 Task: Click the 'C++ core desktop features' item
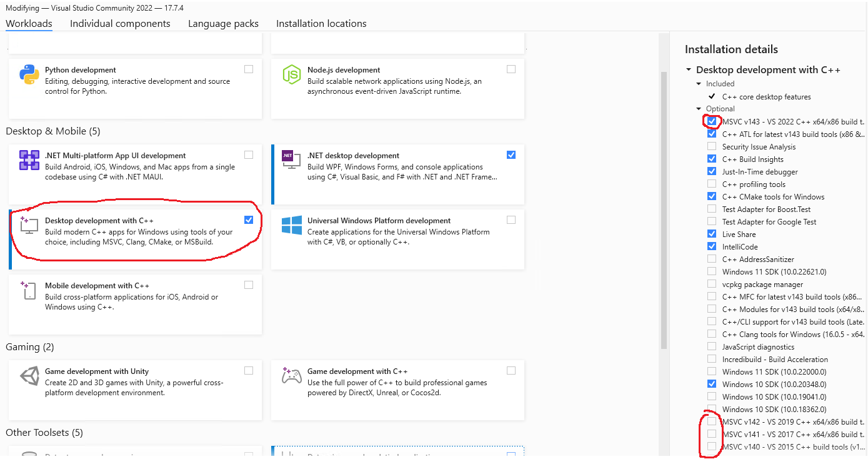point(766,97)
